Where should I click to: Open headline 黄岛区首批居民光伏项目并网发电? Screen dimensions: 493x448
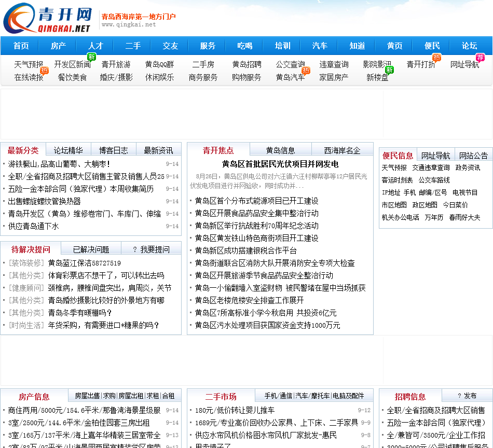point(280,164)
